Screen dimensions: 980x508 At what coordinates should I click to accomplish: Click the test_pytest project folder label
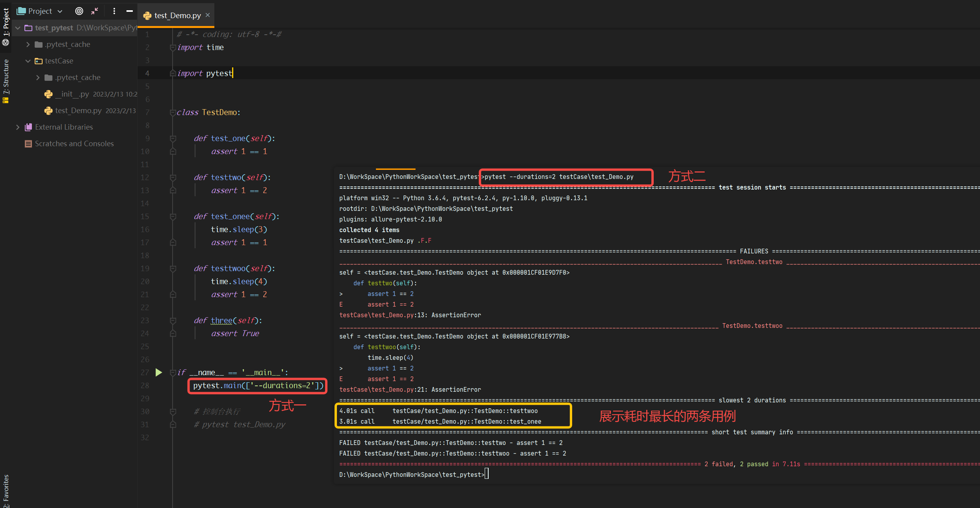pyautogui.click(x=54, y=28)
